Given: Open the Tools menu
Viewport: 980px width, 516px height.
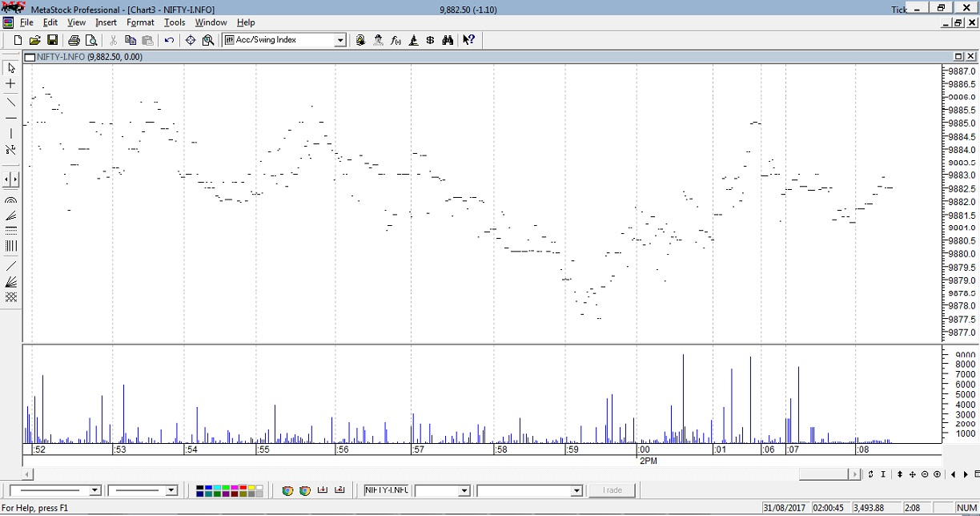Looking at the screenshot, I should pos(175,22).
